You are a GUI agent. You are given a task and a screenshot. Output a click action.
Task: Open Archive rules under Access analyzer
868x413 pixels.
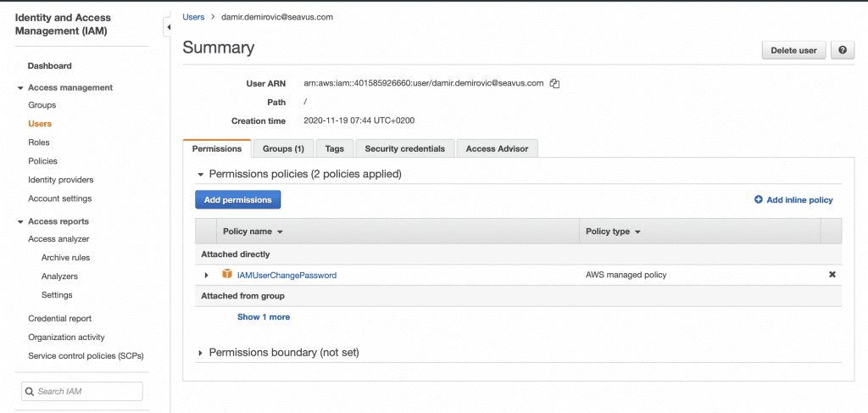65,258
